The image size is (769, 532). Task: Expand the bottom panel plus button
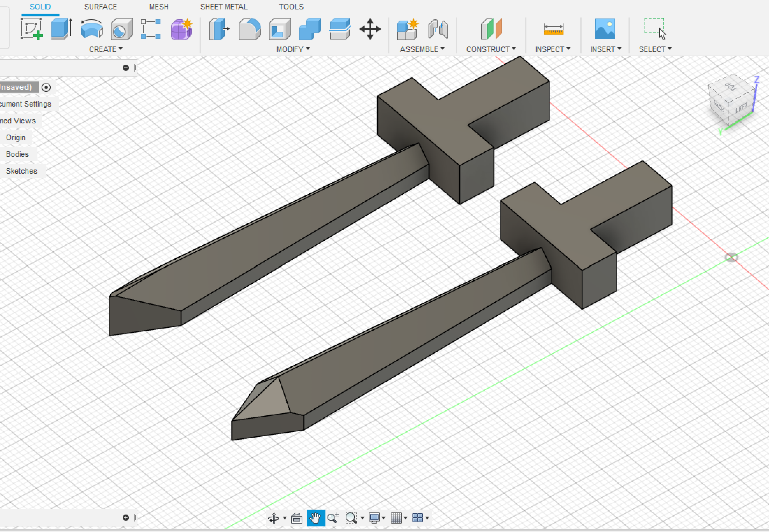[x=126, y=518]
